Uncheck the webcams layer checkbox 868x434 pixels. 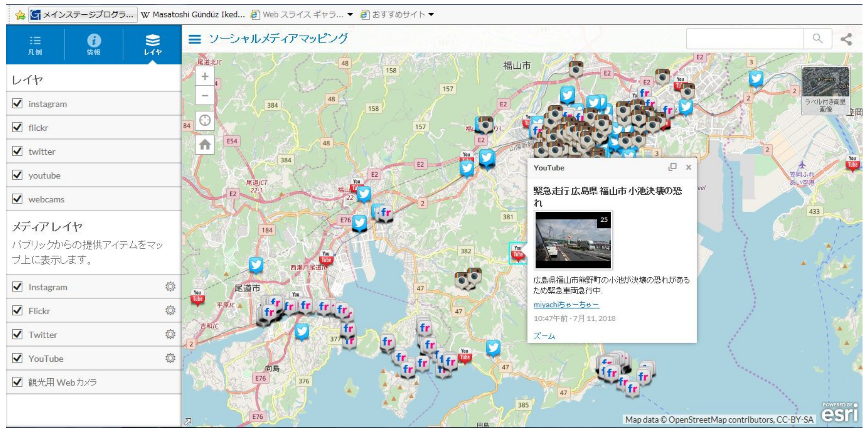[17, 199]
